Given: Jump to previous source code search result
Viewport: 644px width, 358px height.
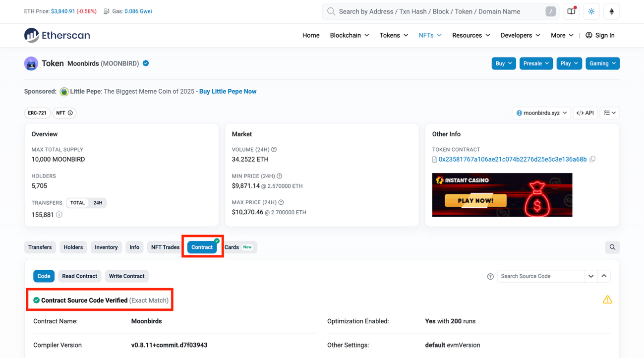Looking at the screenshot, I should point(604,276).
